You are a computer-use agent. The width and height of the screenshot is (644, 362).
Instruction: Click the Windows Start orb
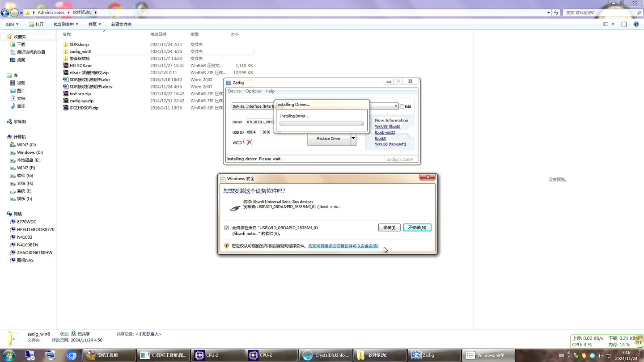click(x=9, y=355)
